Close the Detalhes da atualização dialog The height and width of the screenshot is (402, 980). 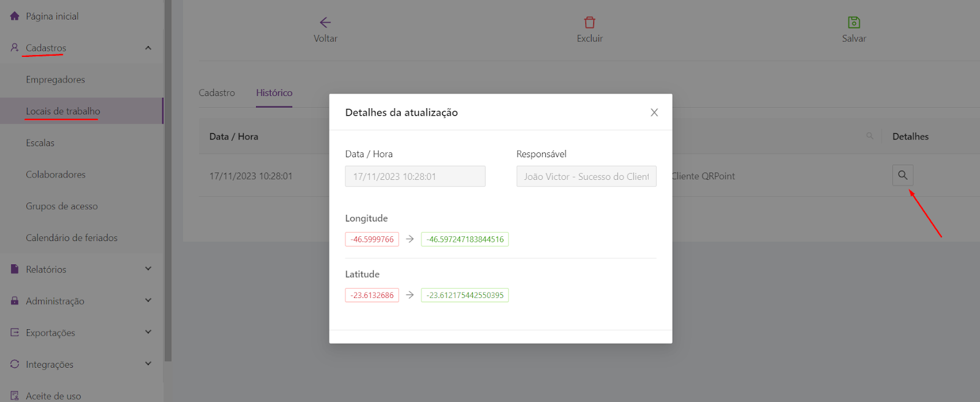coord(654,113)
